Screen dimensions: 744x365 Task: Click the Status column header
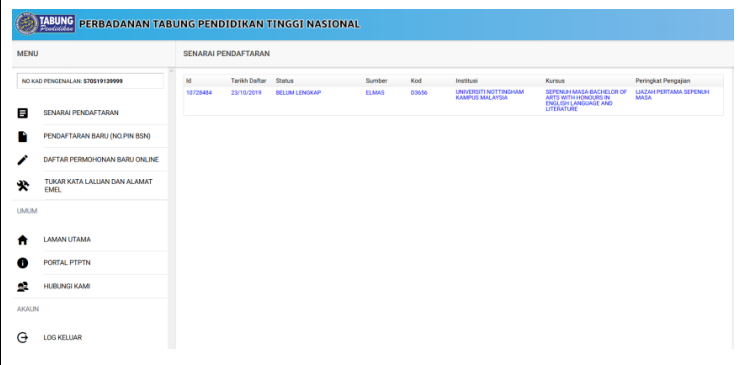285,81
